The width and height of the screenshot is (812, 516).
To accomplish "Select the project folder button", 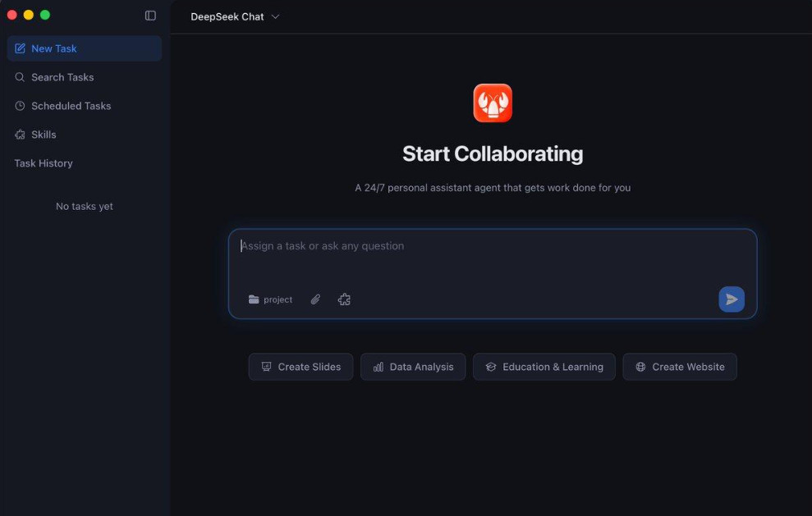I will pos(270,299).
